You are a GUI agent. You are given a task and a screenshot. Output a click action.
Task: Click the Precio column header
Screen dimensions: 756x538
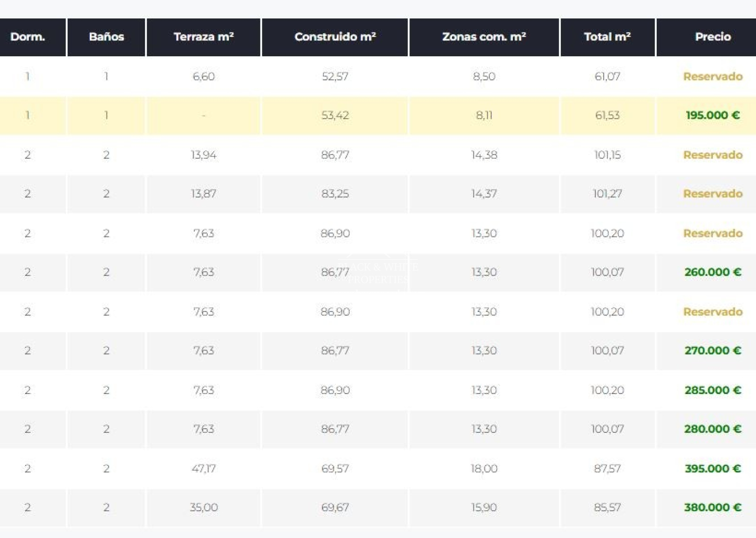pos(712,37)
